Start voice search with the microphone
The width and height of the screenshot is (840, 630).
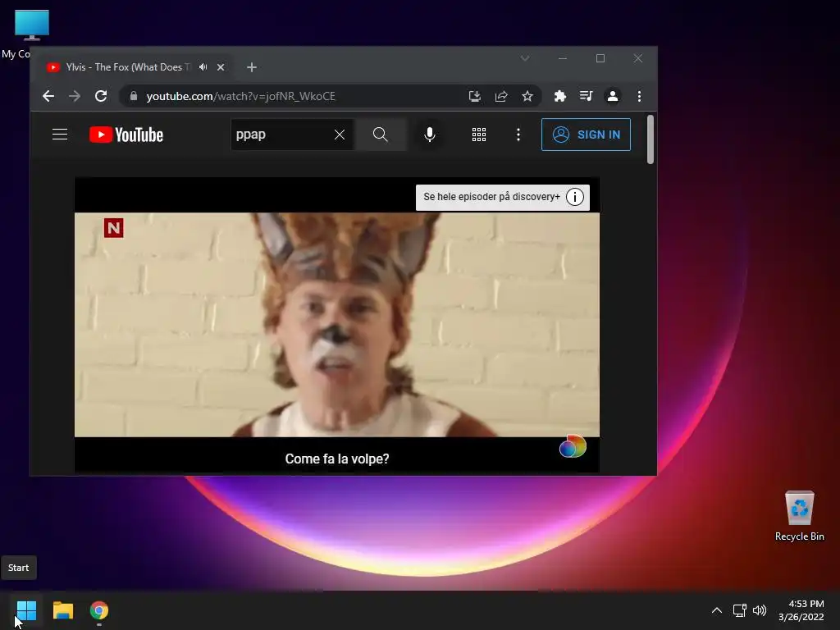[x=430, y=135]
